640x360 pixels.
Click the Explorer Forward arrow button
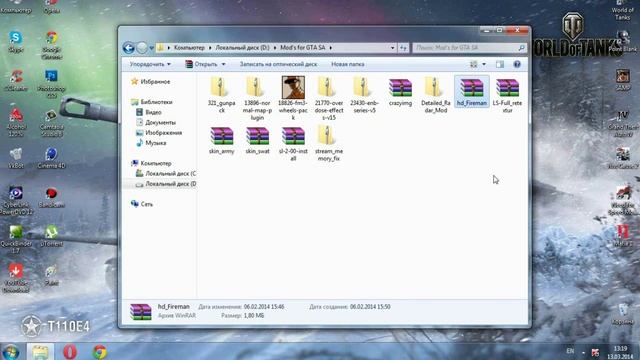tap(142, 48)
